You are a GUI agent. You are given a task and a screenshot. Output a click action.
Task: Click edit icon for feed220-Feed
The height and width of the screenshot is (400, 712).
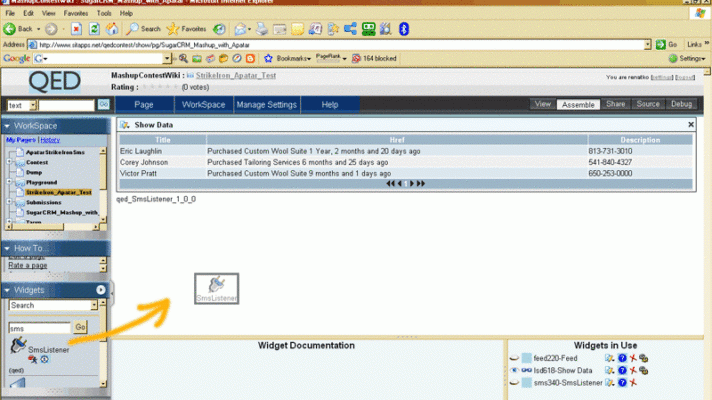[x=609, y=358]
